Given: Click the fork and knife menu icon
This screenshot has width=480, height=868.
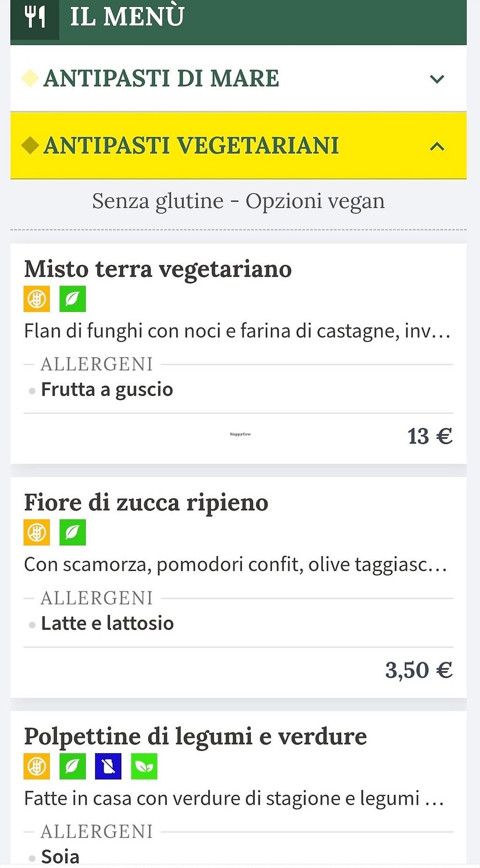Looking at the screenshot, I should pos(35,17).
